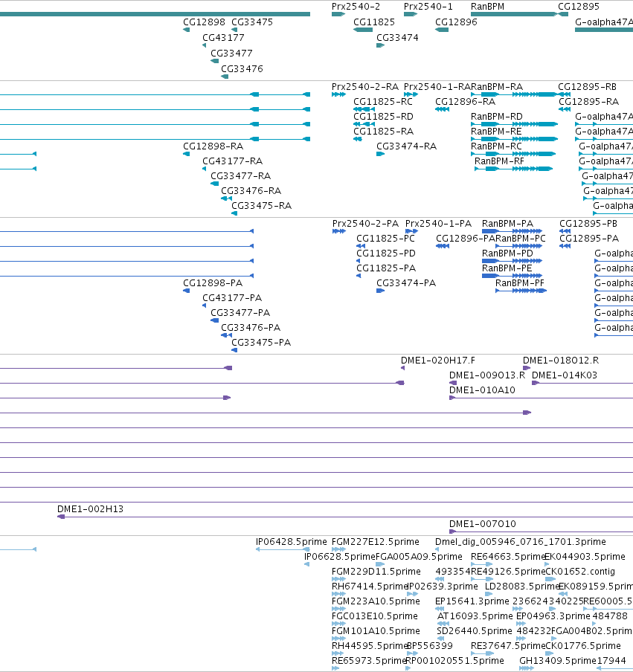This screenshot has width=633, height=672.
Task: Select transcript Prx2540-2-RA
Action: pyautogui.click(x=365, y=87)
